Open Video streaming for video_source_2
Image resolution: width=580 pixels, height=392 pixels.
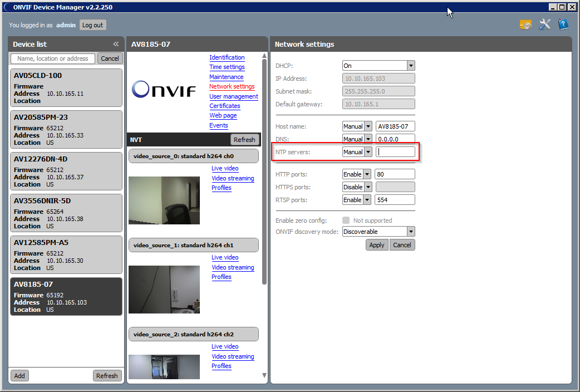pyautogui.click(x=233, y=357)
